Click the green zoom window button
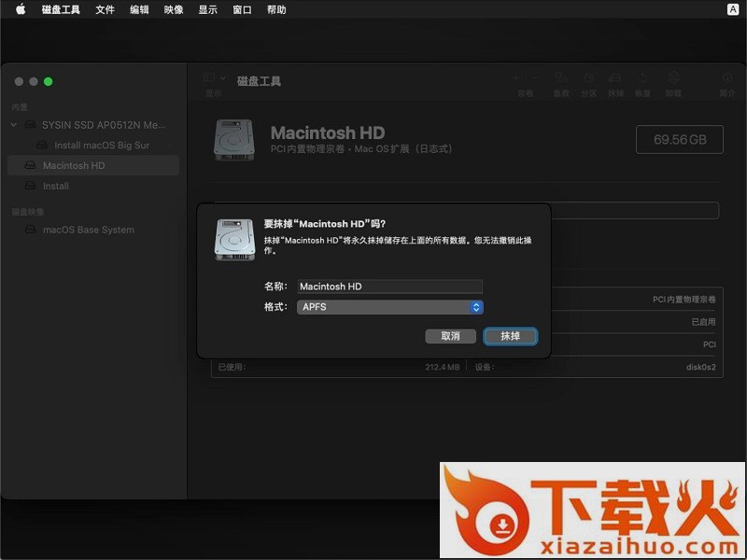747x560 pixels. click(x=49, y=81)
